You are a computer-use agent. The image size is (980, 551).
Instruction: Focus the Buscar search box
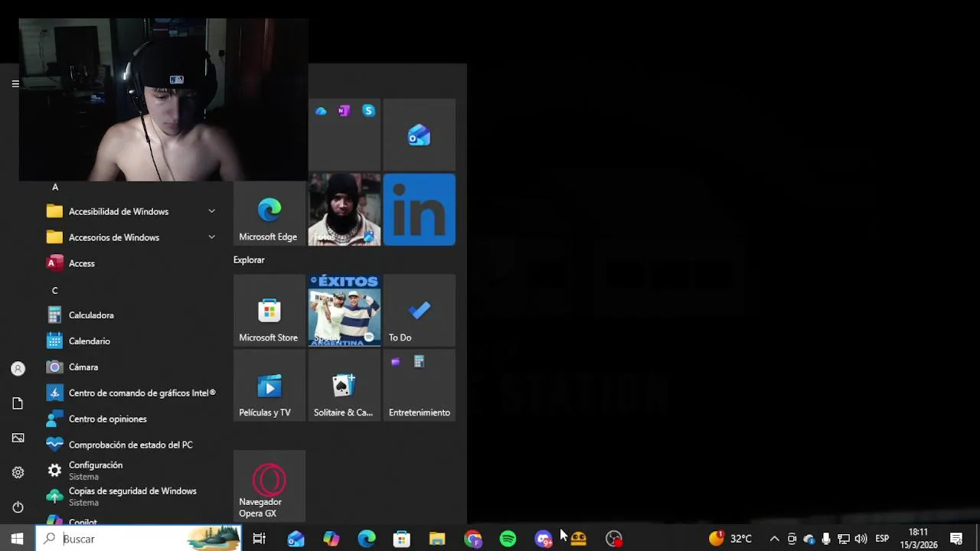click(139, 539)
